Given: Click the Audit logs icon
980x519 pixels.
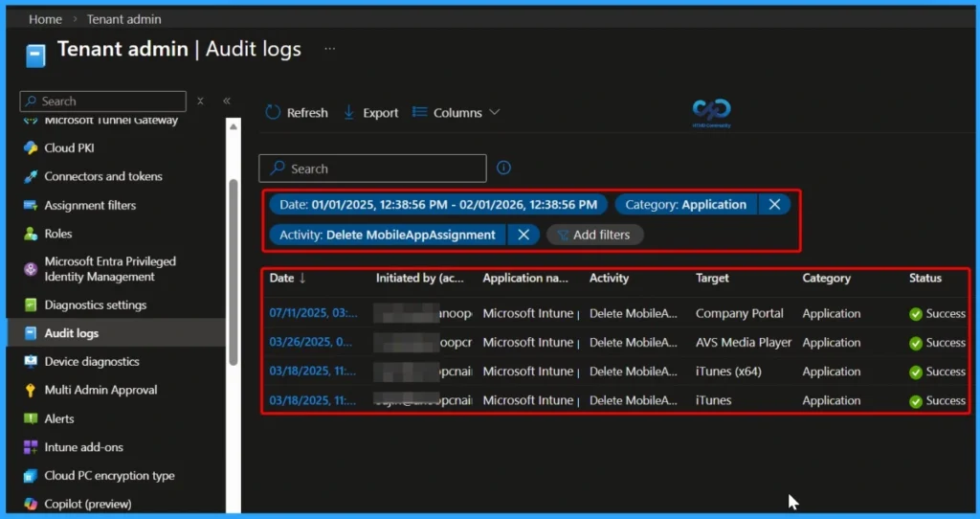Looking at the screenshot, I should pos(30,333).
